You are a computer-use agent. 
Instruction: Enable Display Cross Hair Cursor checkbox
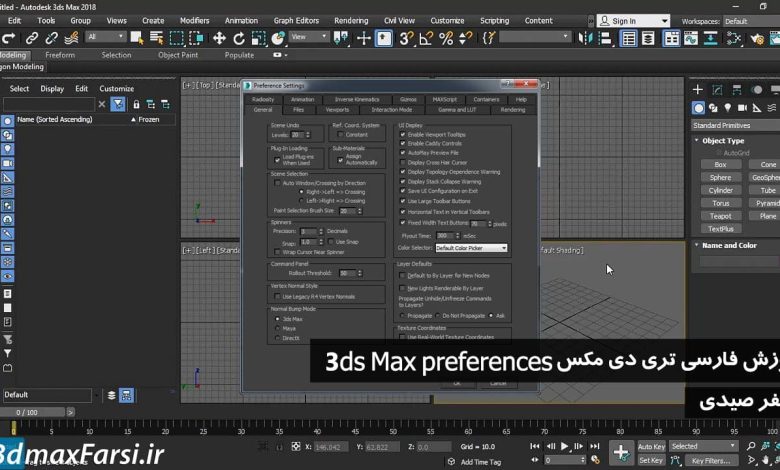pos(403,162)
